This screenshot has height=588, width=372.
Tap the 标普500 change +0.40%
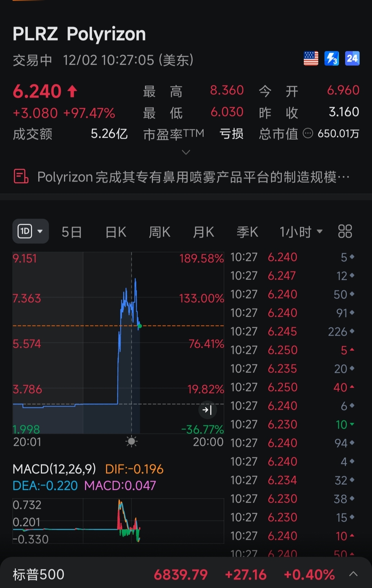click(309, 574)
